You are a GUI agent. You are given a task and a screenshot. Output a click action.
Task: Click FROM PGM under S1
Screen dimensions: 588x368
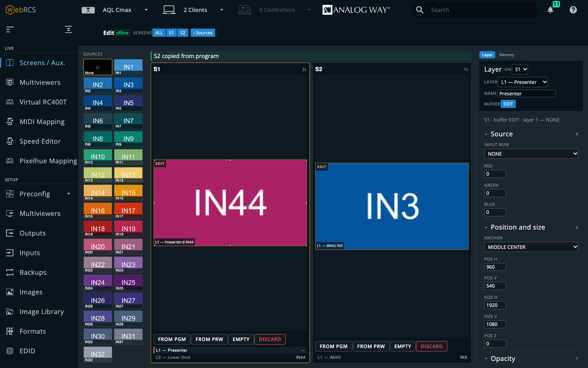[172, 339]
